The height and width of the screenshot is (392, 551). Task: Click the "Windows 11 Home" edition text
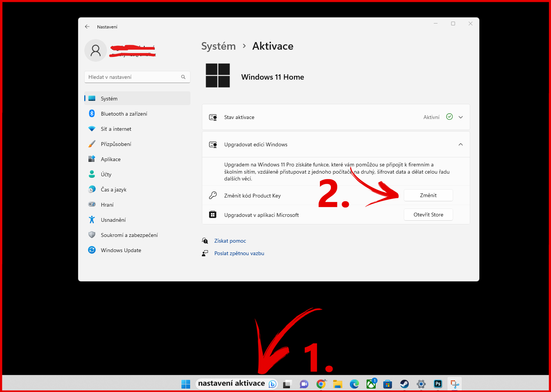272,77
